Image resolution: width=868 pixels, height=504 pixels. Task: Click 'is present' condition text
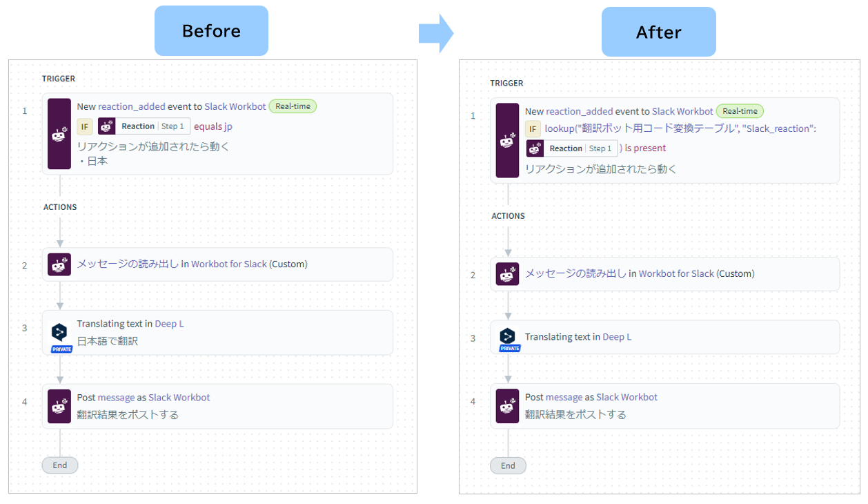click(645, 148)
